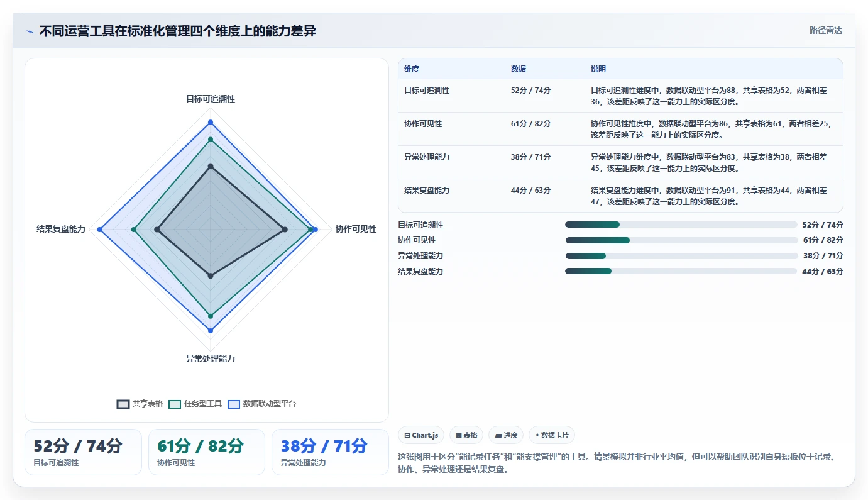
Task: Select the 数据卡片 chip
Action: tap(552, 435)
